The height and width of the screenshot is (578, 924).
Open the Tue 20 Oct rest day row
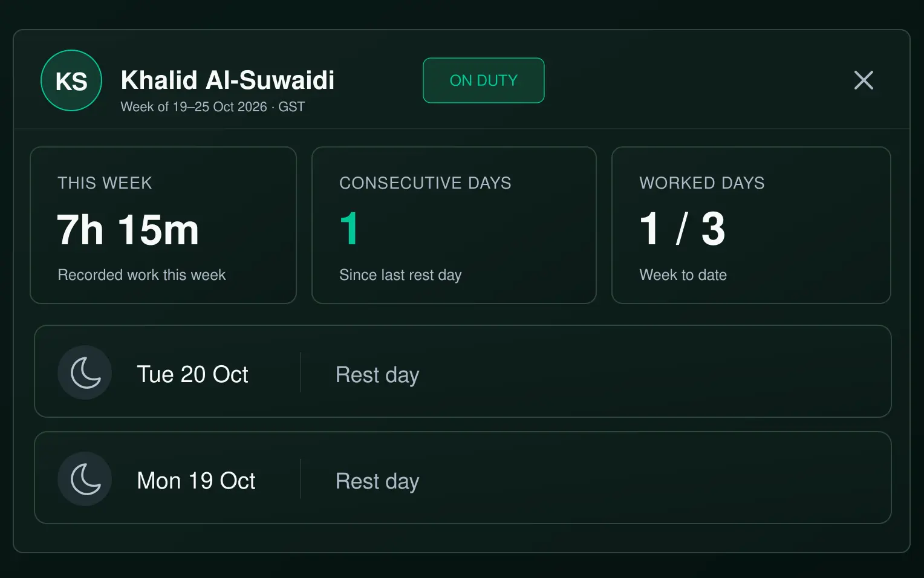[x=463, y=371]
